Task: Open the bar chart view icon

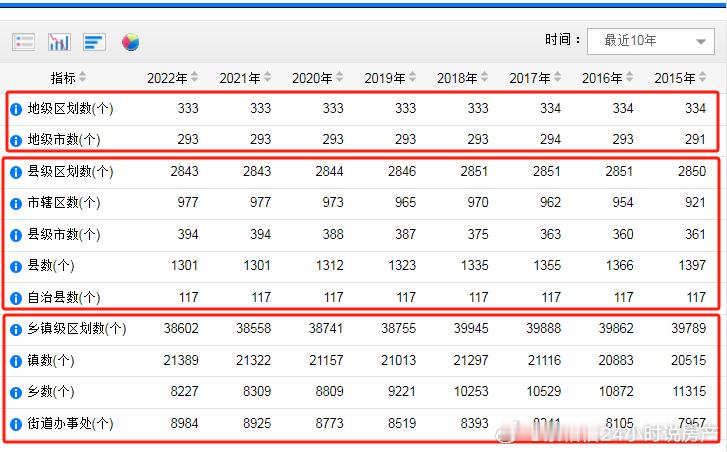Action: point(59,42)
